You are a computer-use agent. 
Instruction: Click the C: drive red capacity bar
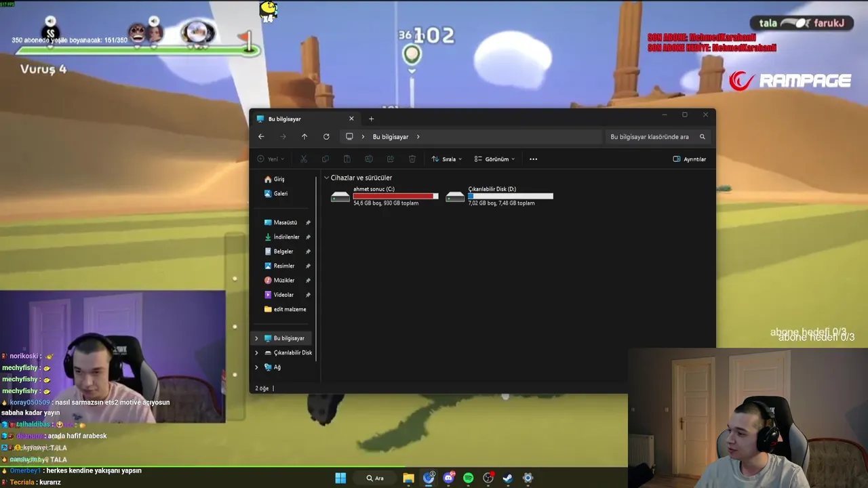[396, 196]
